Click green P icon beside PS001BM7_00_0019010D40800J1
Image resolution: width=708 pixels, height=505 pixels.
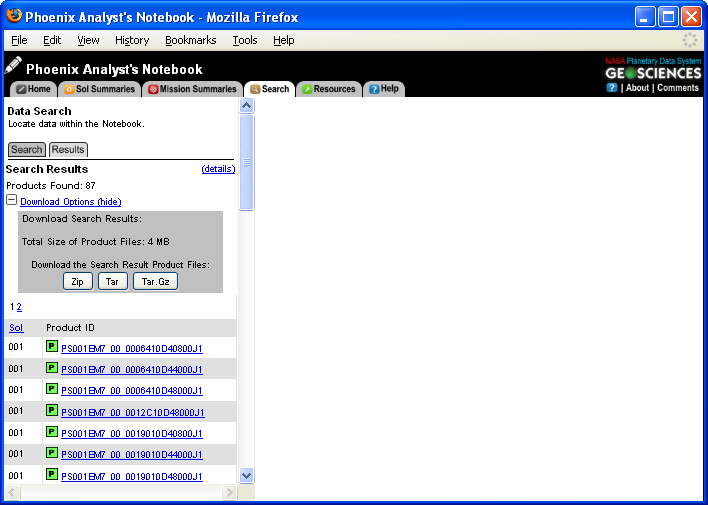pyautogui.click(x=52, y=431)
